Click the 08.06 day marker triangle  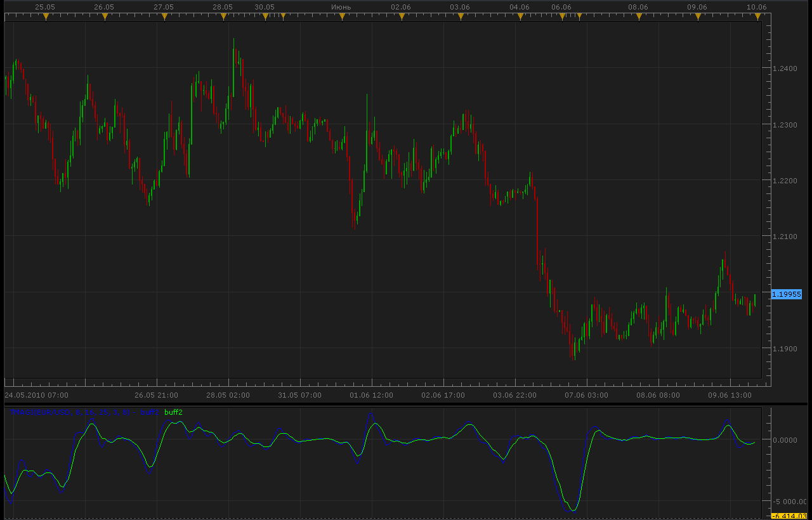(x=639, y=17)
